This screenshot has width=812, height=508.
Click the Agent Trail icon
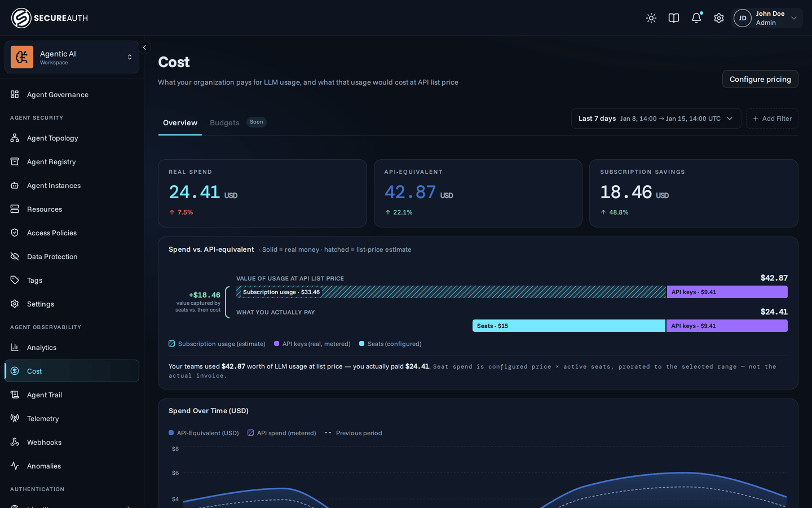tap(15, 395)
